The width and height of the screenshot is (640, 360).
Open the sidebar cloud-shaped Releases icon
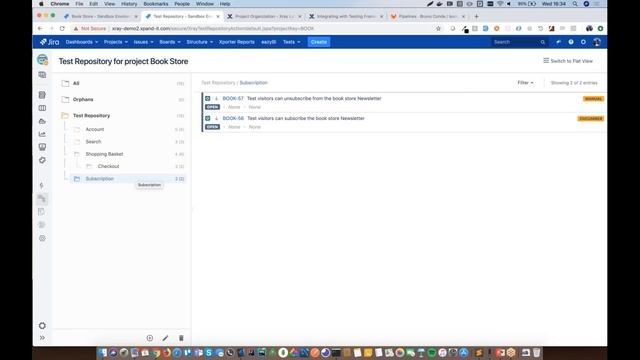42,121
